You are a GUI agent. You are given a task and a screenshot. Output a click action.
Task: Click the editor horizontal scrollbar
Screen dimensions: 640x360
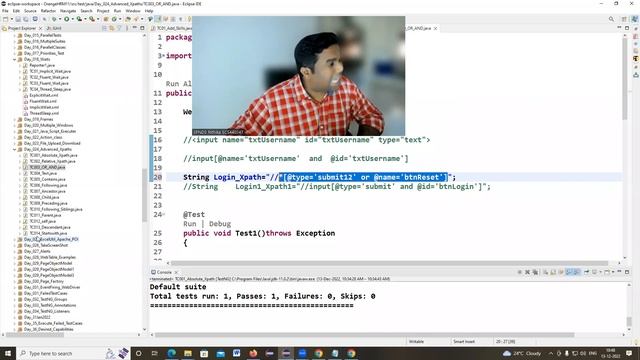[x=390, y=263]
